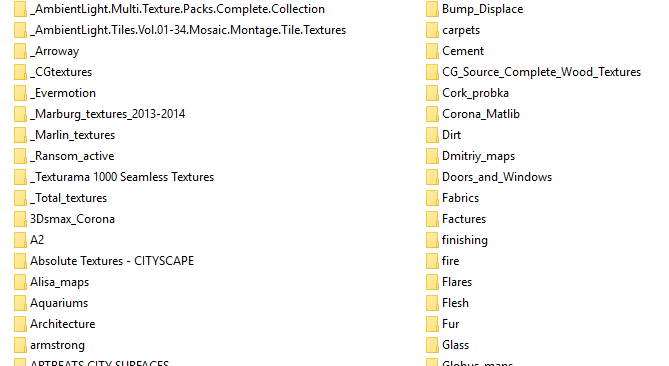Select the Doors_and_Windows folder name
This screenshot has height=366, width=669.
497,177
